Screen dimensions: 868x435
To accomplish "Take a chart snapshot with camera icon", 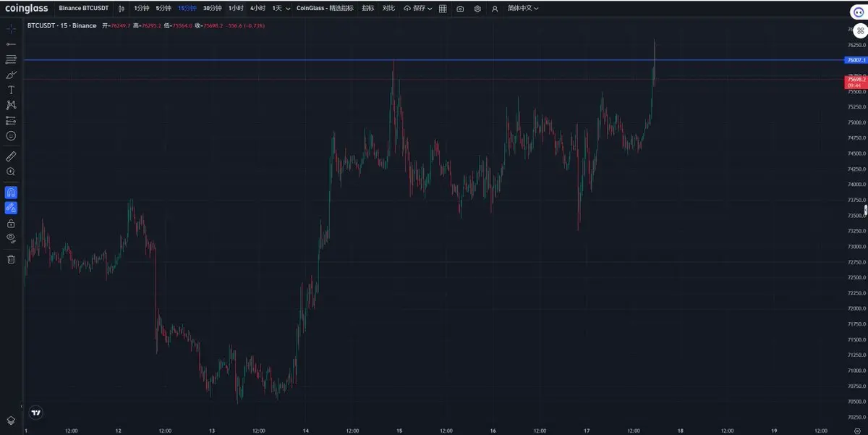I will (x=460, y=9).
